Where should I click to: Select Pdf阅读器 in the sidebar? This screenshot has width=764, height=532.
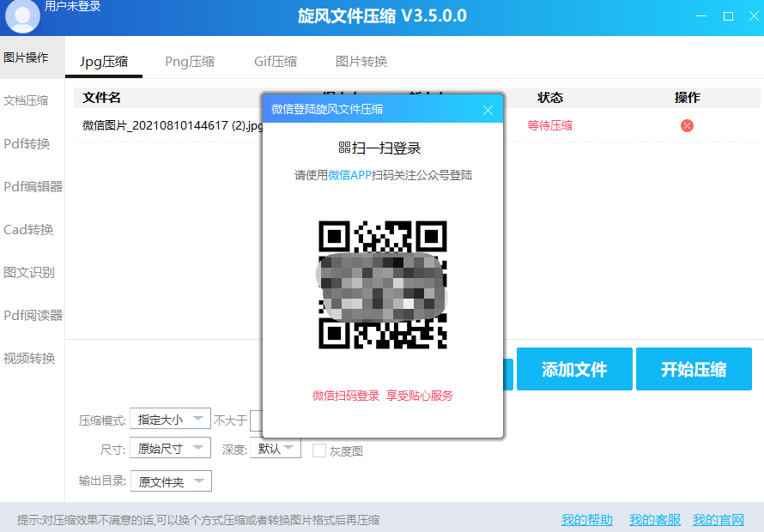point(32,315)
